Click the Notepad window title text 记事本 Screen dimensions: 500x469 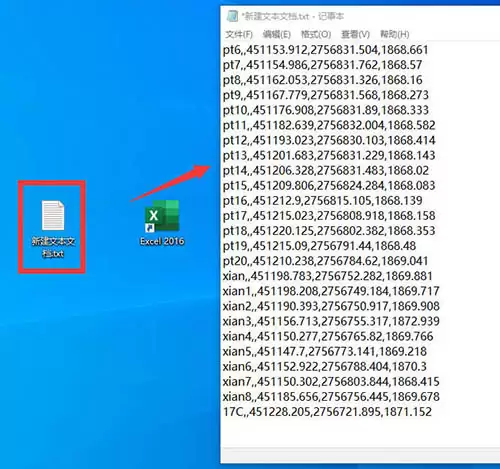[x=331, y=16]
